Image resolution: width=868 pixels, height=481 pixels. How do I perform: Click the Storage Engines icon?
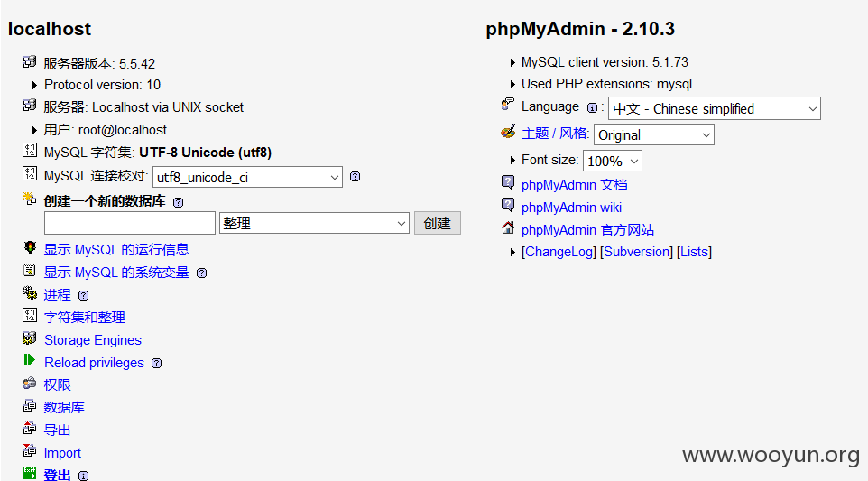coord(30,338)
